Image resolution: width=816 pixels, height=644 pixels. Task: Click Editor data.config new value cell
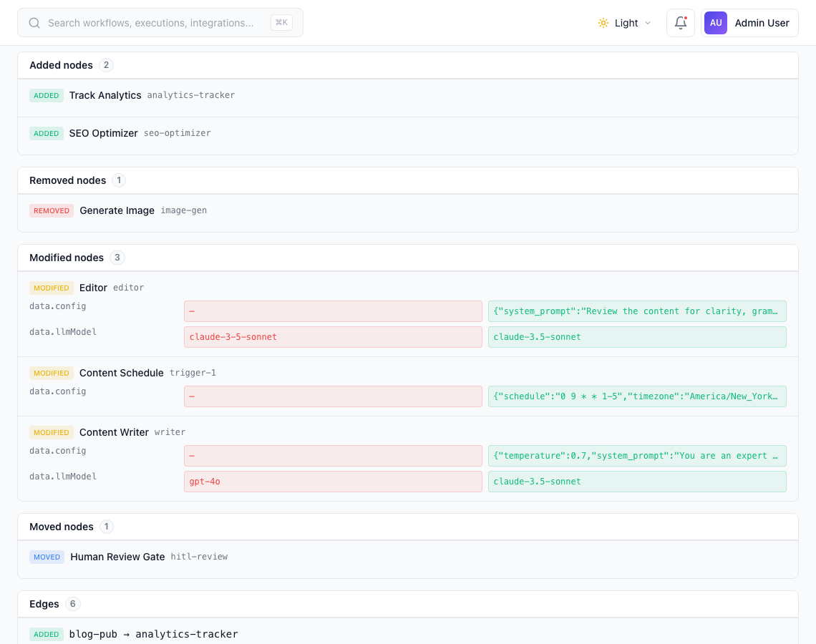tap(637, 311)
